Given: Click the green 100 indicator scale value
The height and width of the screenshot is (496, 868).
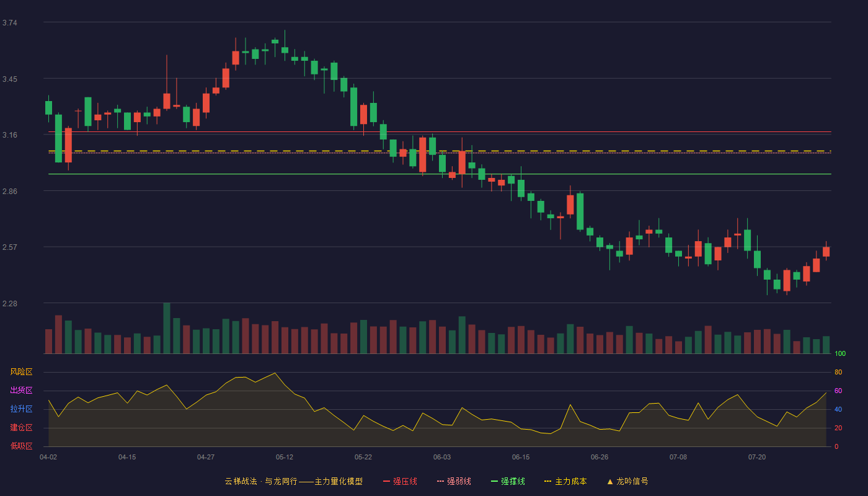Looking at the screenshot, I should tap(840, 353).
